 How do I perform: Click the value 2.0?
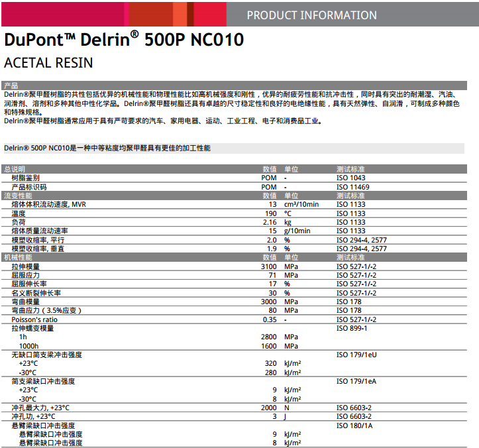coord(272,240)
